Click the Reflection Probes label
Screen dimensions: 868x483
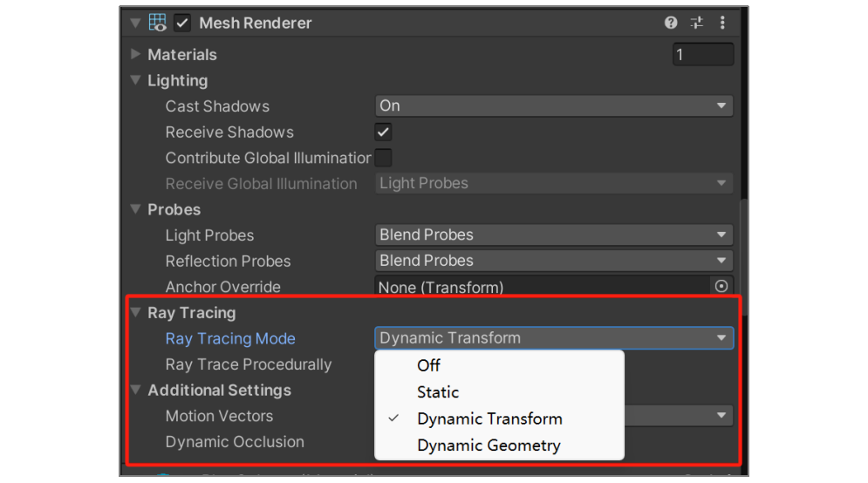pos(228,262)
